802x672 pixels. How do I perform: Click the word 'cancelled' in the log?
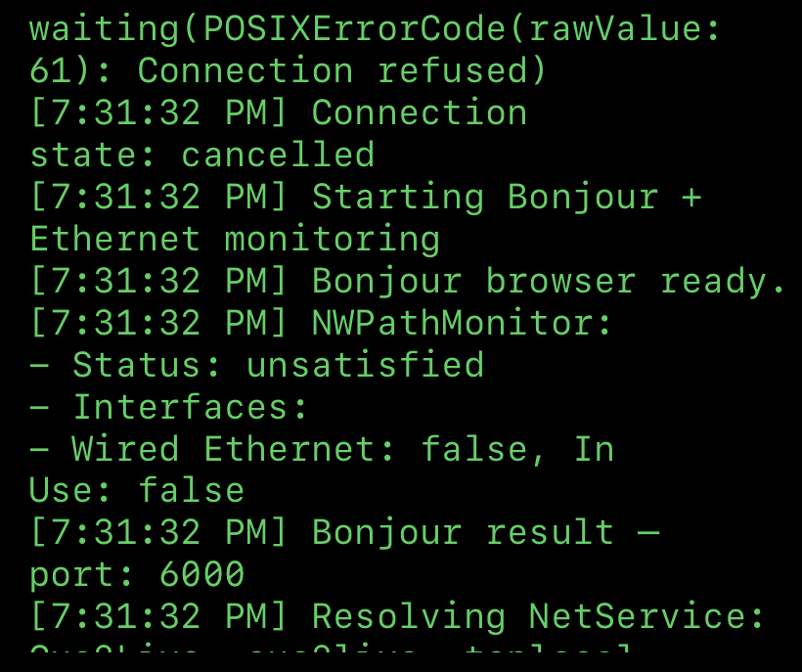point(278,155)
